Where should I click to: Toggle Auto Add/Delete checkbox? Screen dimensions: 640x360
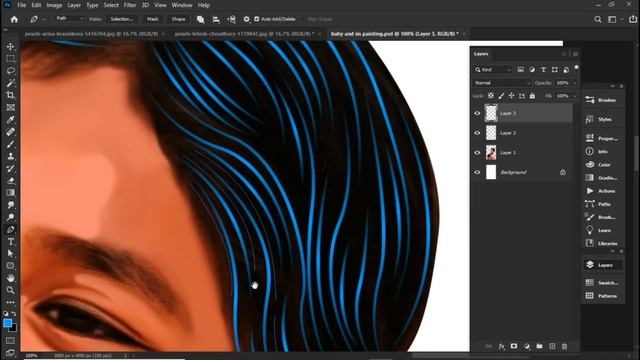pyautogui.click(x=257, y=19)
